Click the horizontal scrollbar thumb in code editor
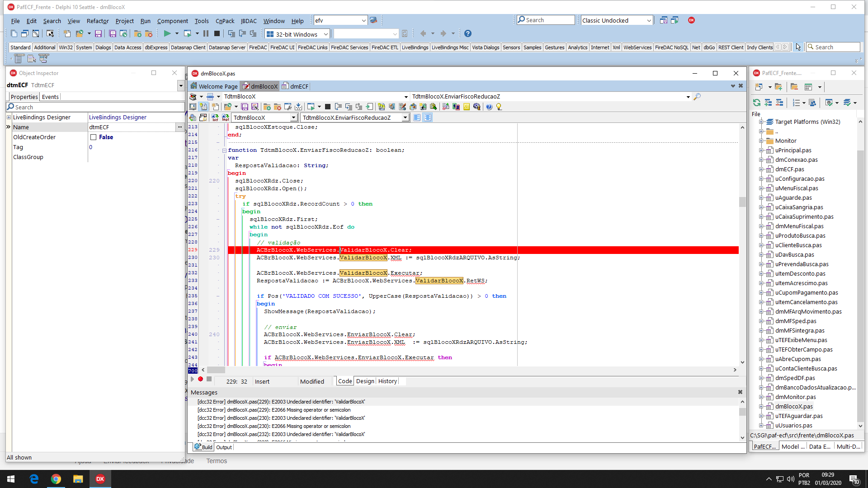 pos(216,370)
